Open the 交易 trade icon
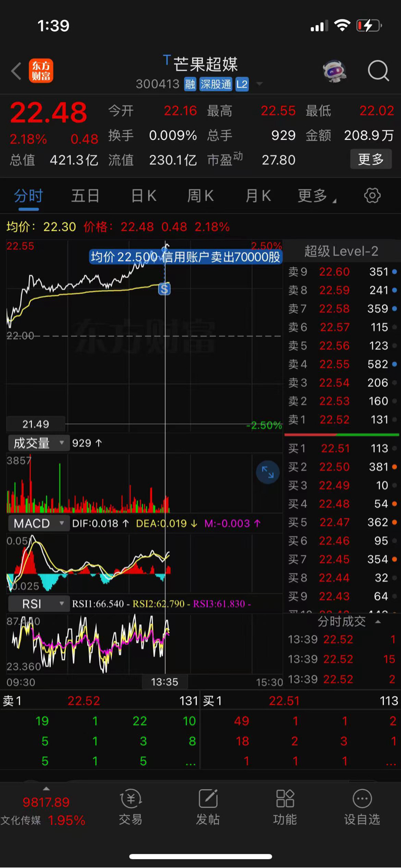This screenshot has width=401, height=868. [x=131, y=807]
